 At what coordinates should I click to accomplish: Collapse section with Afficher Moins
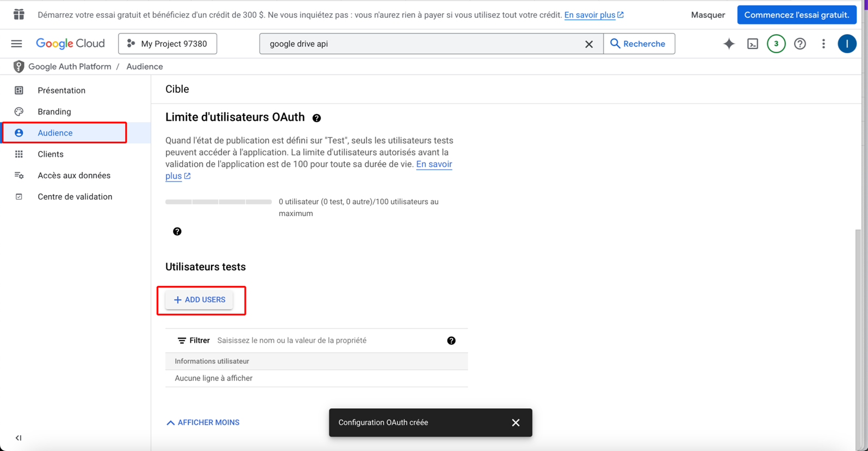203,422
